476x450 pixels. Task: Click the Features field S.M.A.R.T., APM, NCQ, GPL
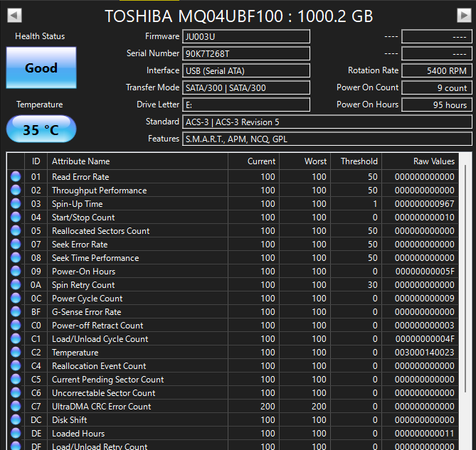click(x=327, y=139)
